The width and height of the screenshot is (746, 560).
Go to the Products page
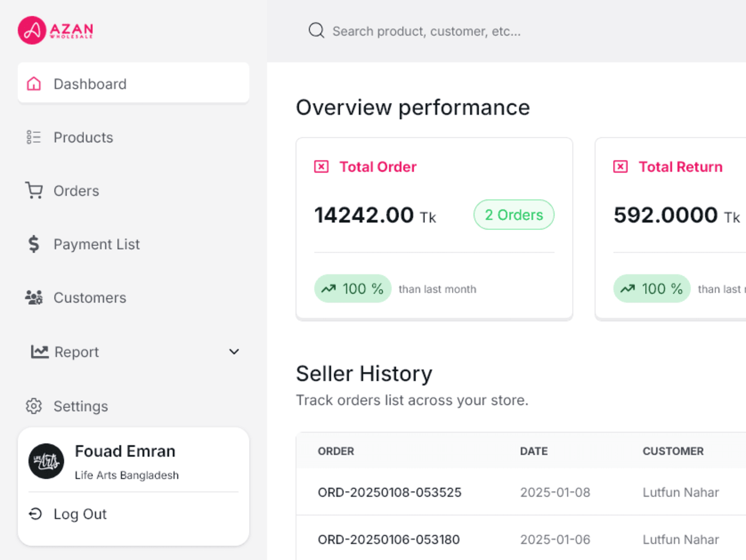(133, 137)
